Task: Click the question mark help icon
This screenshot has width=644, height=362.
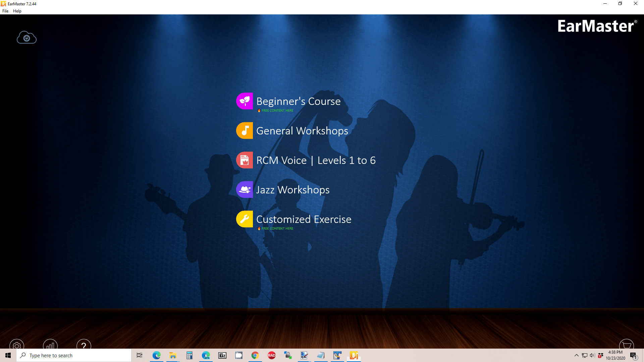Action: coord(84,345)
